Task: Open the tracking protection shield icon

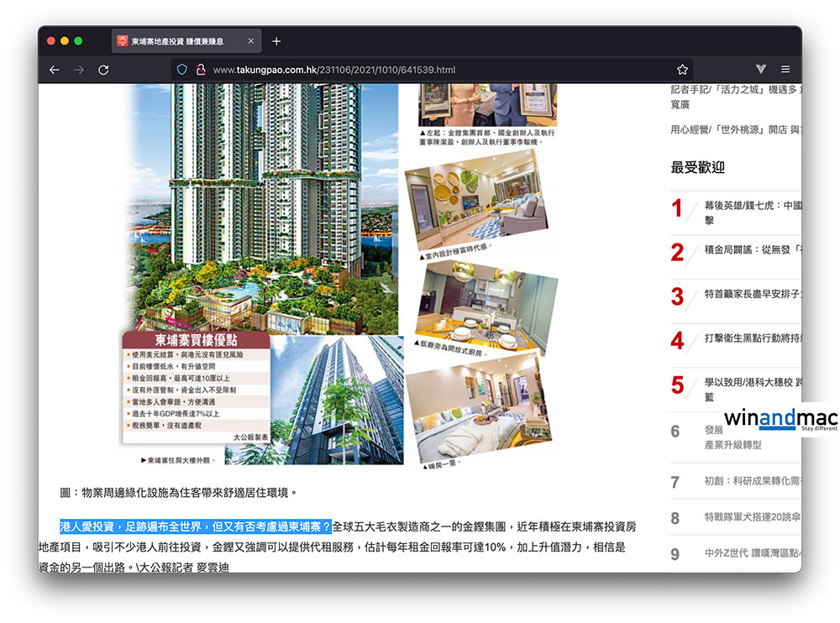Action: pyautogui.click(x=181, y=70)
